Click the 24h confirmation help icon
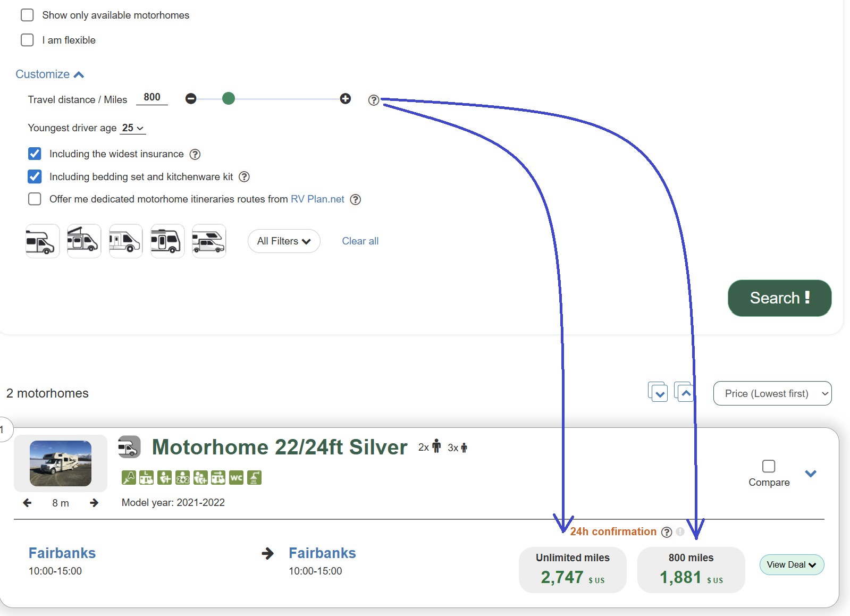Screen dimensions: 850x616 (x=666, y=532)
